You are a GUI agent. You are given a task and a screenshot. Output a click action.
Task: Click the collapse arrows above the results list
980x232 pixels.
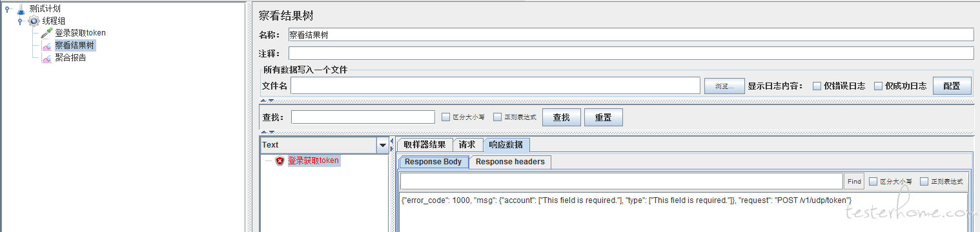[267, 132]
